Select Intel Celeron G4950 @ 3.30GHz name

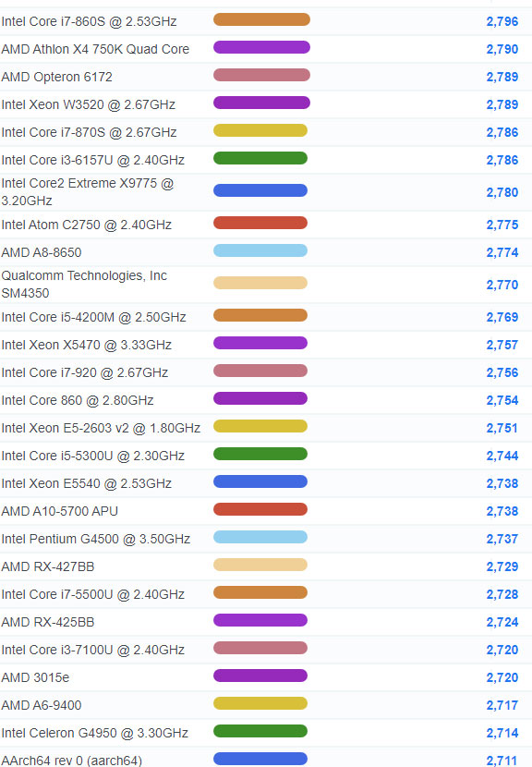95,733
